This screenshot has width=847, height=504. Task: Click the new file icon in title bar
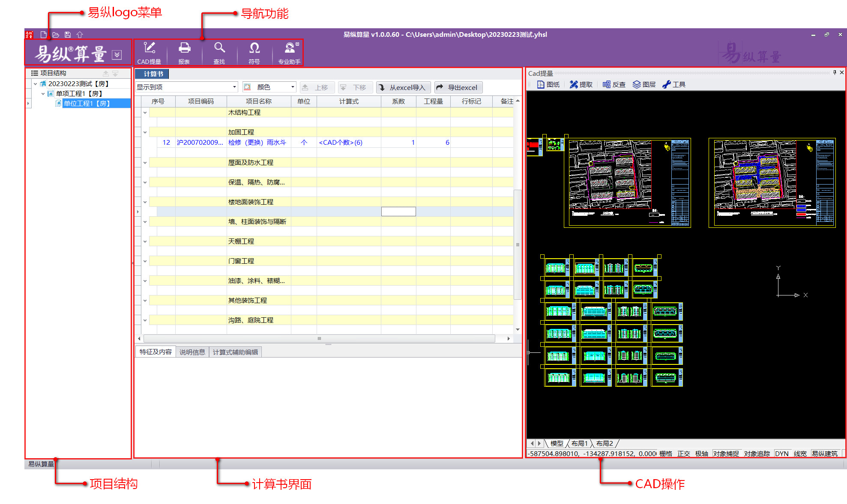tap(43, 35)
